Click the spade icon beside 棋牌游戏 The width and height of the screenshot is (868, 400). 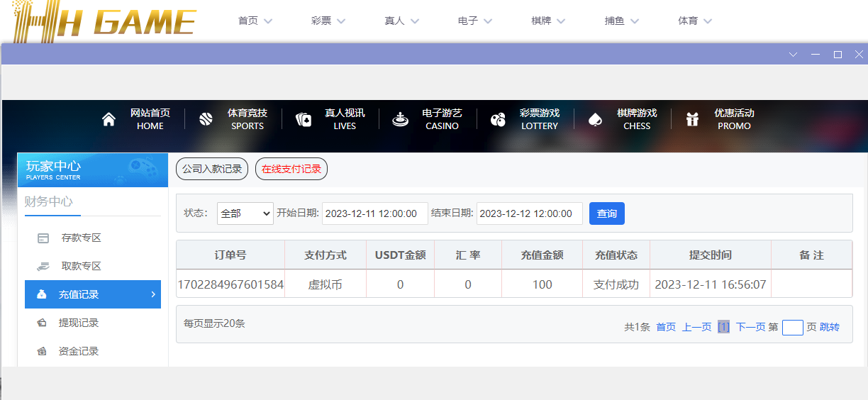click(x=595, y=119)
